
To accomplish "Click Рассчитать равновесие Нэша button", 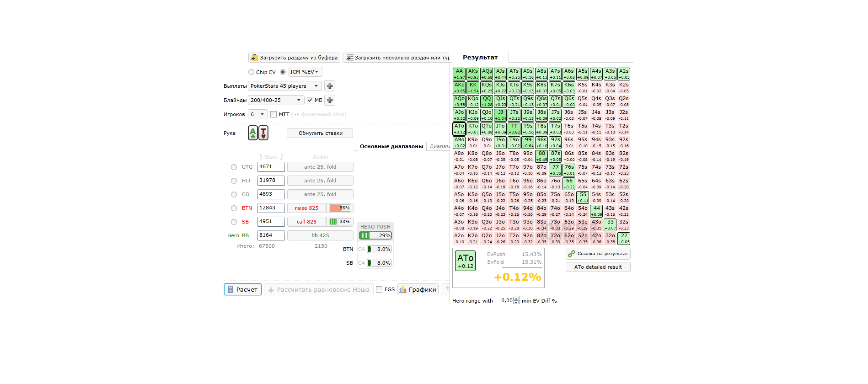I will (318, 289).
